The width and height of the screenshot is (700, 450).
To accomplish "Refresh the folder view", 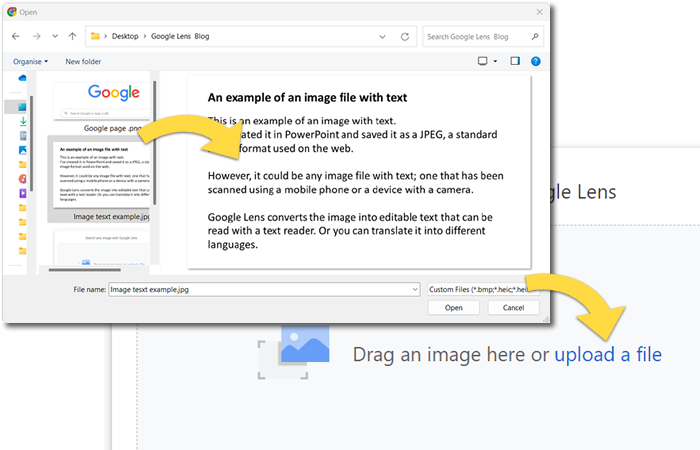I will [404, 37].
